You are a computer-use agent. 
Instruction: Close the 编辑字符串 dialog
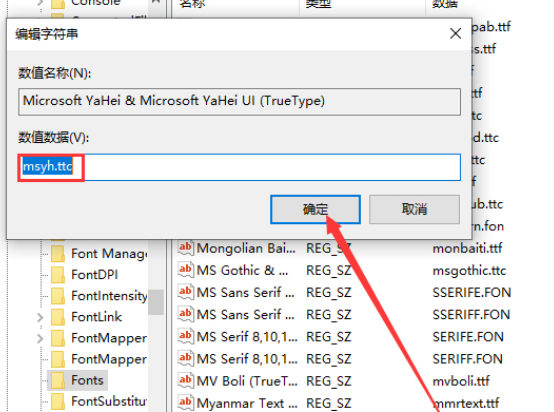click(455, 34)
